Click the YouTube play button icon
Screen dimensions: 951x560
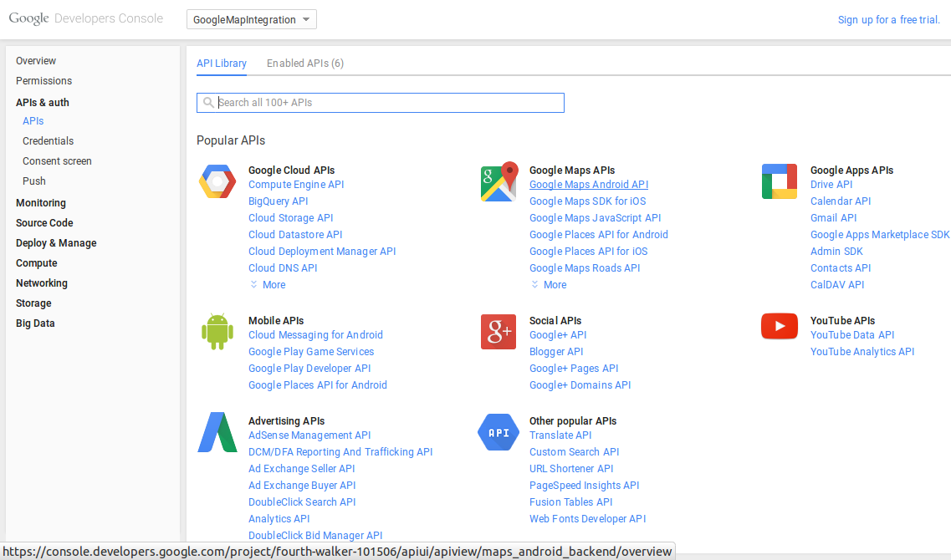(780, 326)
